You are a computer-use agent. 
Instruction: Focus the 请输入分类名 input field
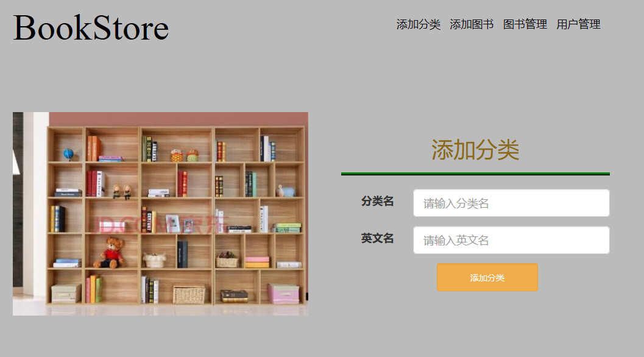coord(511,203)
